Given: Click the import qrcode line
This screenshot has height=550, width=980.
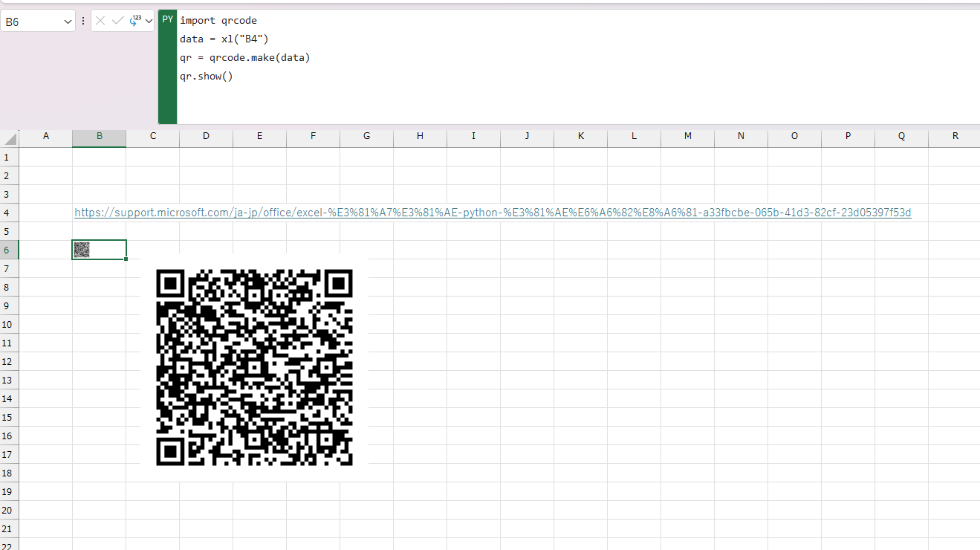Looking at the screenshot, I should (219, 20).
